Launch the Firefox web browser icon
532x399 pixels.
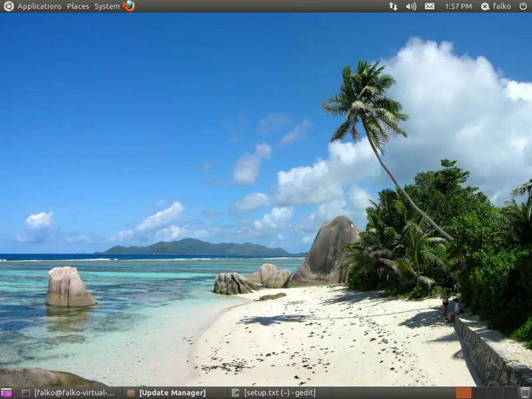click(129, 6)
